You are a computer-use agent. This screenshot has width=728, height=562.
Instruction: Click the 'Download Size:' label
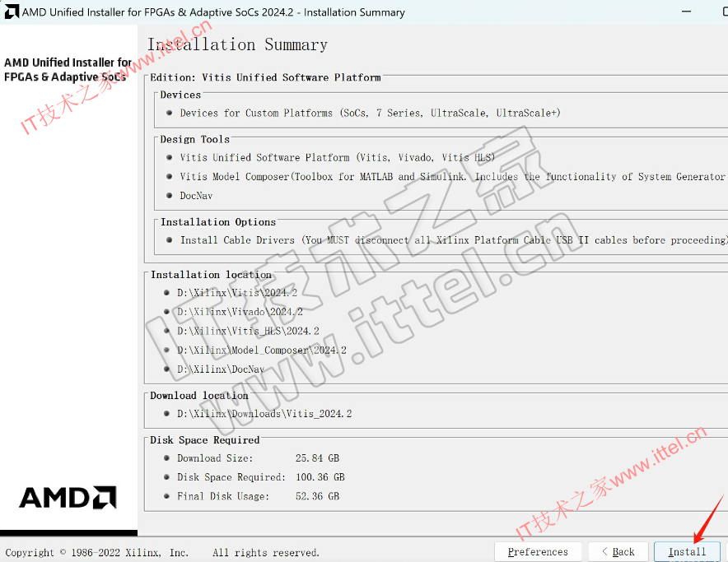[215, 458]
